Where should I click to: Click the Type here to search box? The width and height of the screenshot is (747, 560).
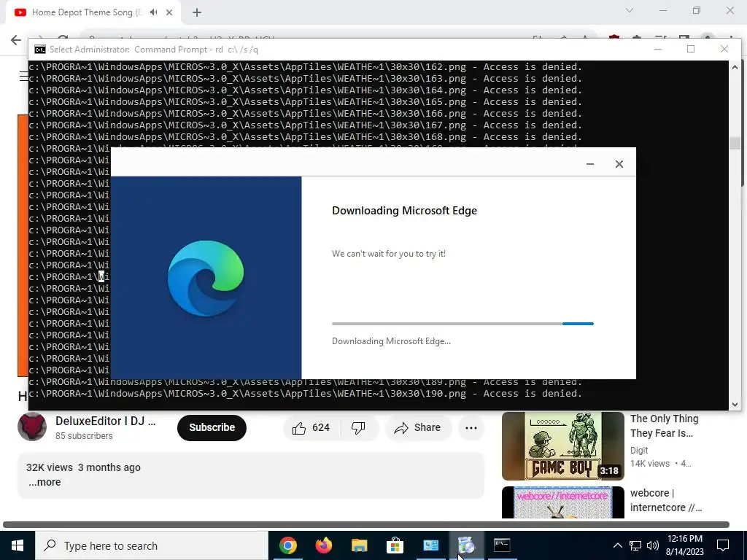[x=152, y=545]
